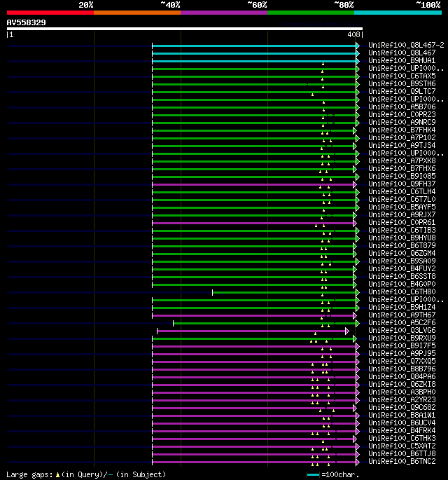Select the UniRef100_B8A1W1 label
Image resolution: width=448 pixels, height=480 pixels.
pos(402,415)
